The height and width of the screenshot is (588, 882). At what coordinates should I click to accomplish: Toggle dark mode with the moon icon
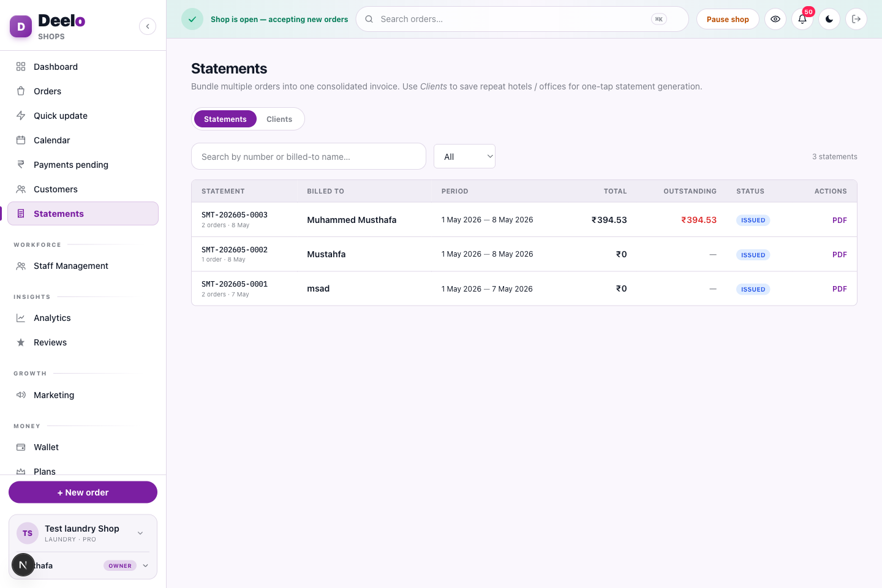click(x=829, y=19)
